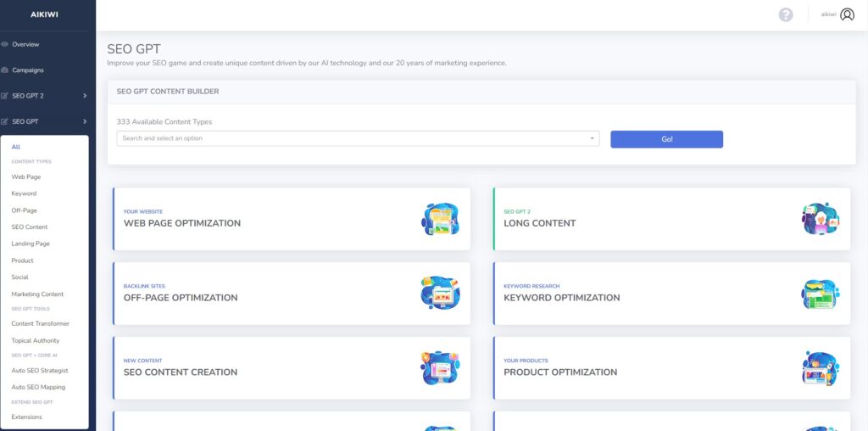Open the Topical Authority tool

tap(36, 341)
